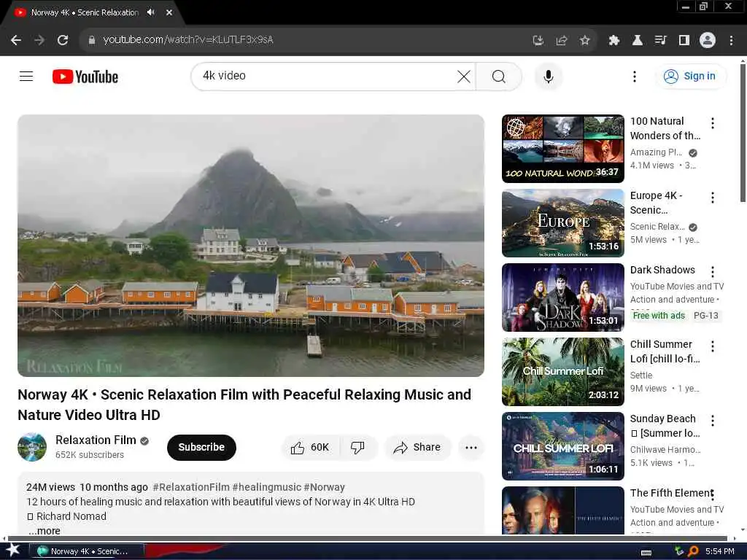Open the Relaxation Film channel avatar
The height and width of the screenshot is (560, 747).
pyautogui.click(x=32, y=447)
